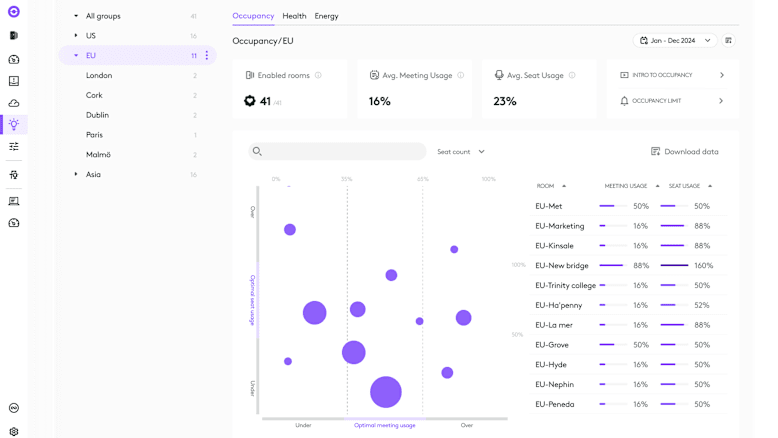Open the filter icon beside date range

pyautogui.click(x=728, y=41)
